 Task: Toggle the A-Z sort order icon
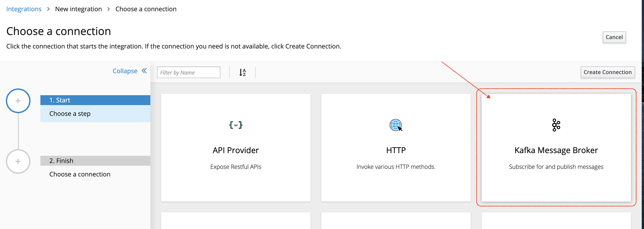tap(243, 73)
